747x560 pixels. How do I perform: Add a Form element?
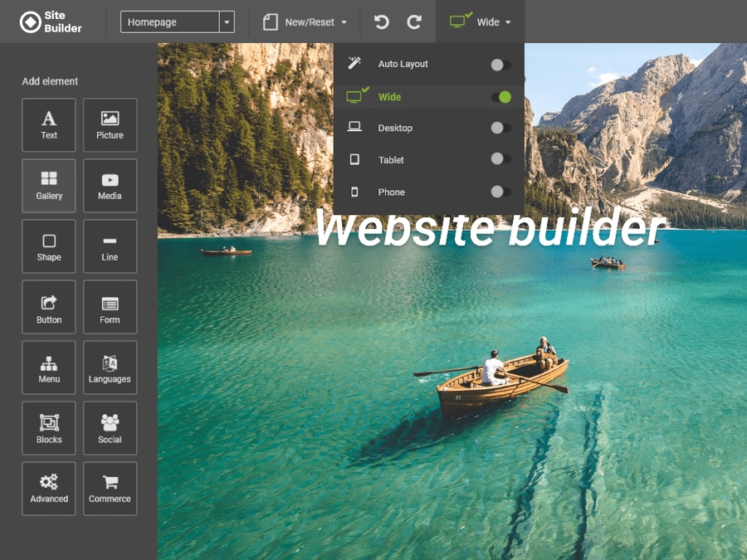point(110,308)
